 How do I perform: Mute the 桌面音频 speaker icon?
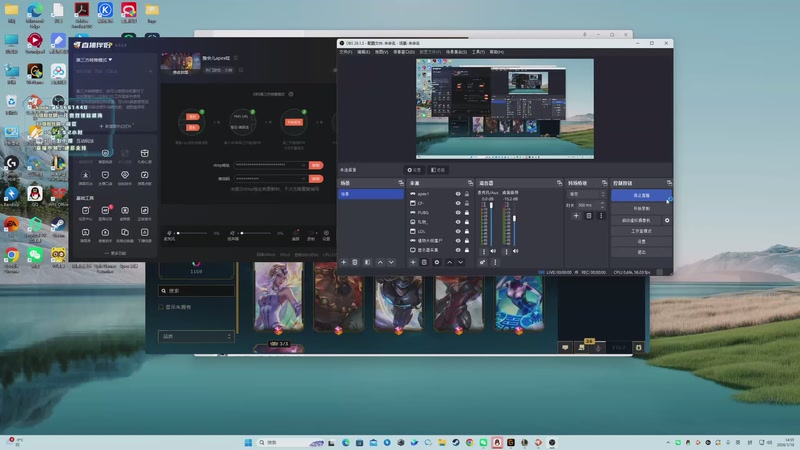515,251
